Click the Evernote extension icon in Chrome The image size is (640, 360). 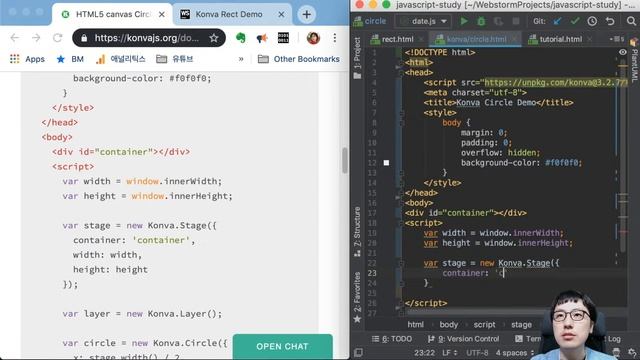click(241, 38)
